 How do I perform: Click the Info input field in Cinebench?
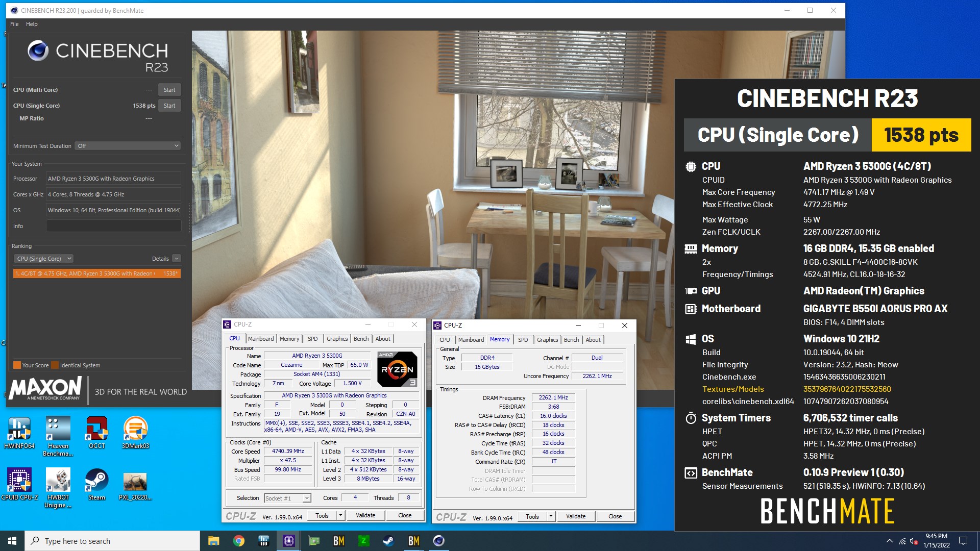coord(113,226)
